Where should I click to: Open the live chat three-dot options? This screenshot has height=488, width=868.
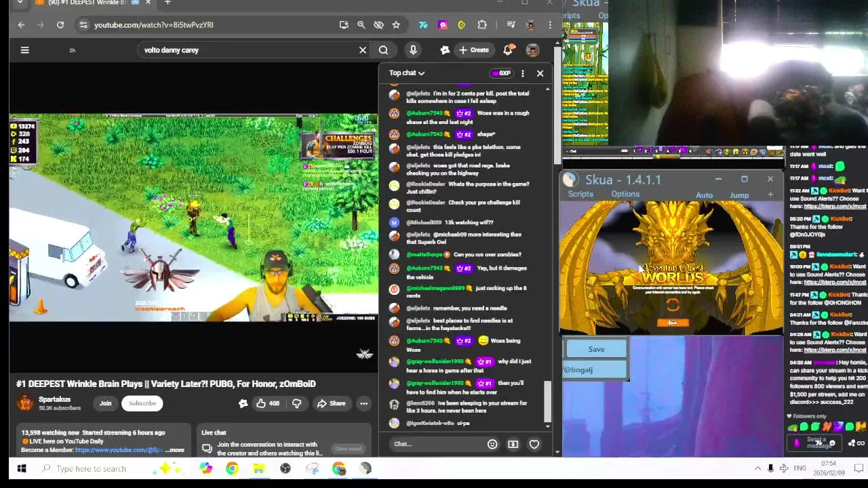[523, 73]
